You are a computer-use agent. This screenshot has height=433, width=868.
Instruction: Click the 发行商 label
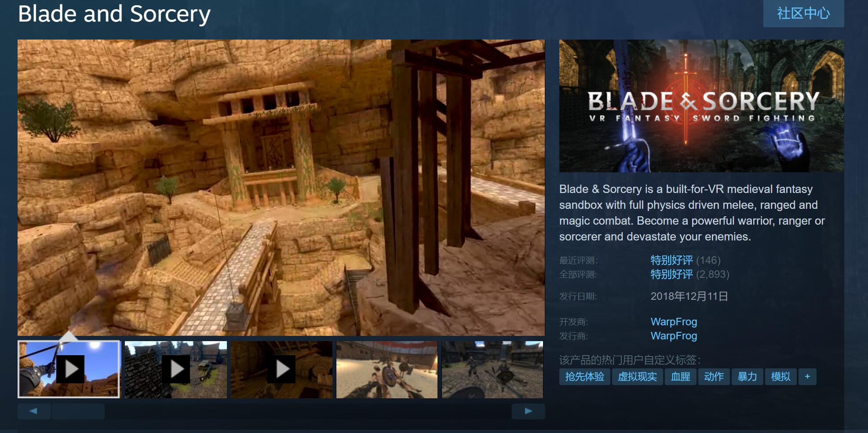coord(573,336)
